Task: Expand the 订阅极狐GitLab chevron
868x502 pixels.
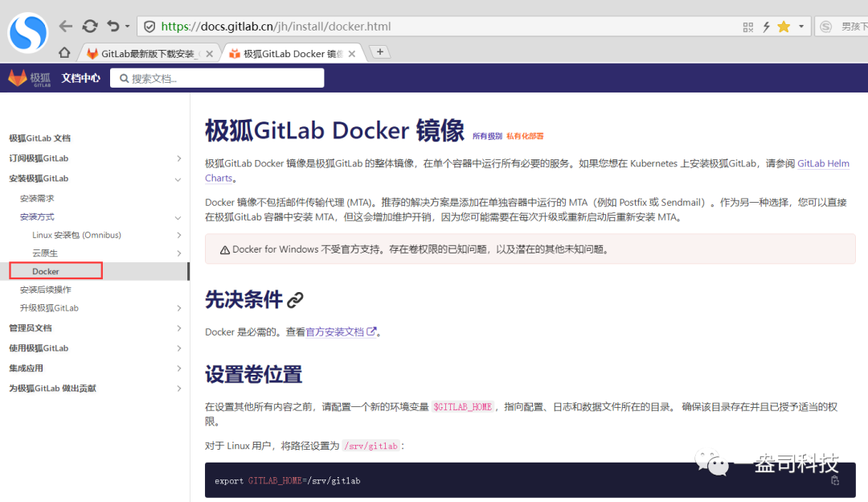Action: (x=178, y=158)
